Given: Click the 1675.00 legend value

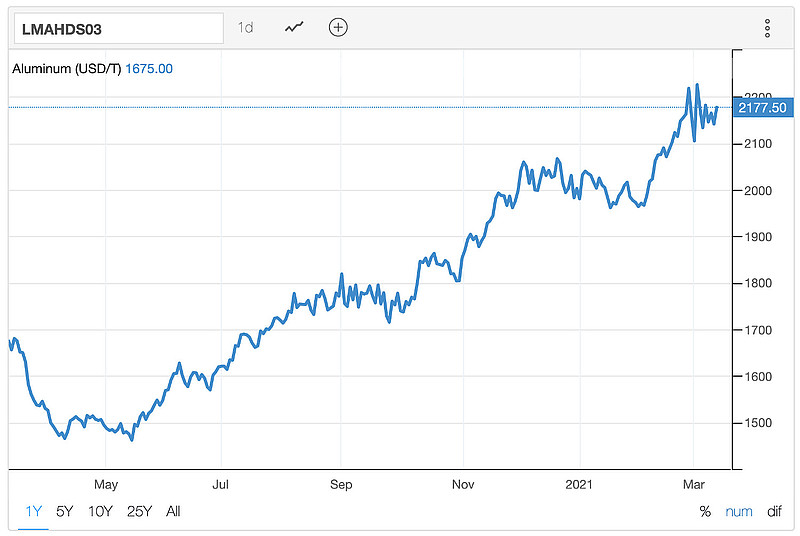Looking at the screenshot, I should coord(149,69).
